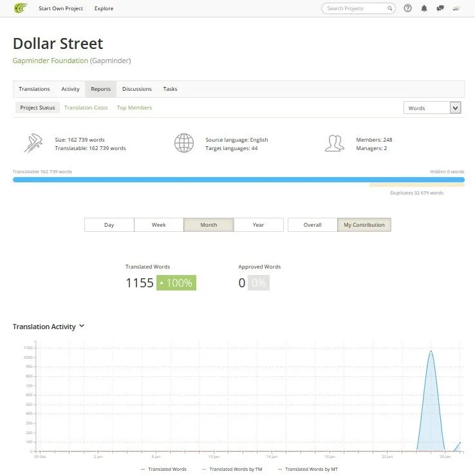Open the notifications bell icon

pyautogui.click(x=424, y=8)
